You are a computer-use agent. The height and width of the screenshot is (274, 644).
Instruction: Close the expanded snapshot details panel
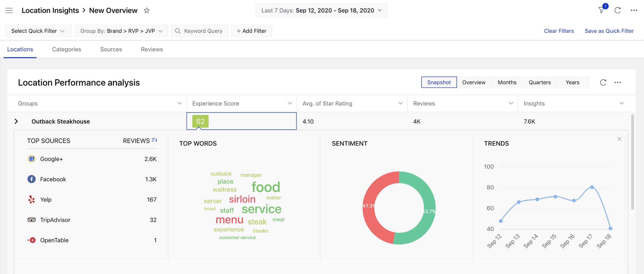pos(620,139)
